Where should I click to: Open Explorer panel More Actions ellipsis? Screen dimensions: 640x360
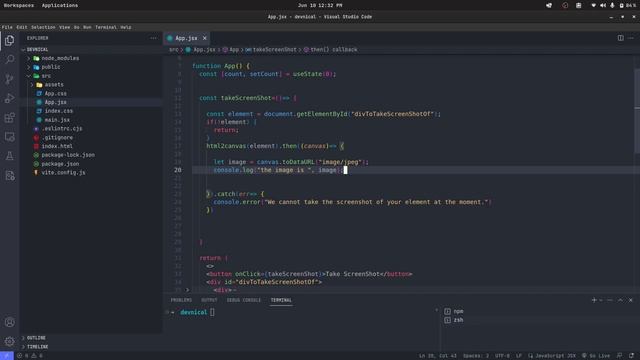point(153,38)
